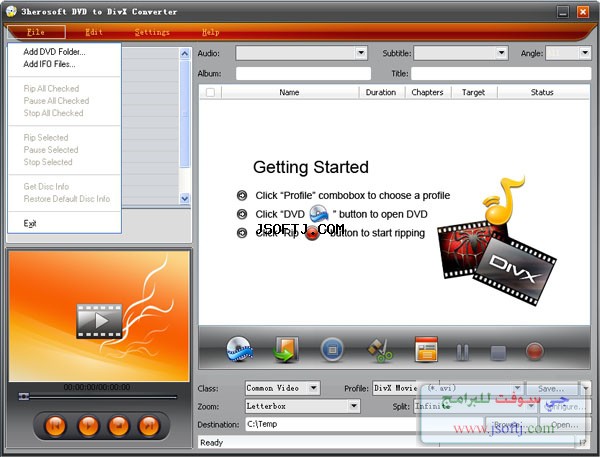Click the previous-frame orange playback button

tap(56, 425)
